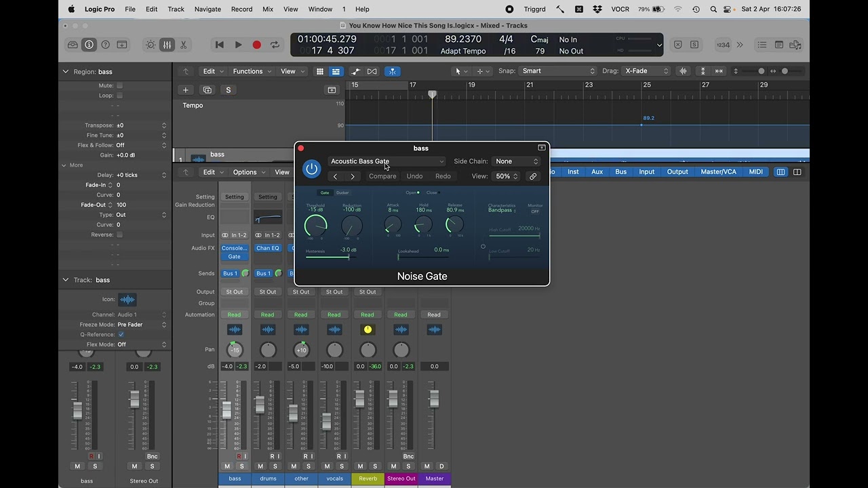Solo the drums channel strip

275,466
